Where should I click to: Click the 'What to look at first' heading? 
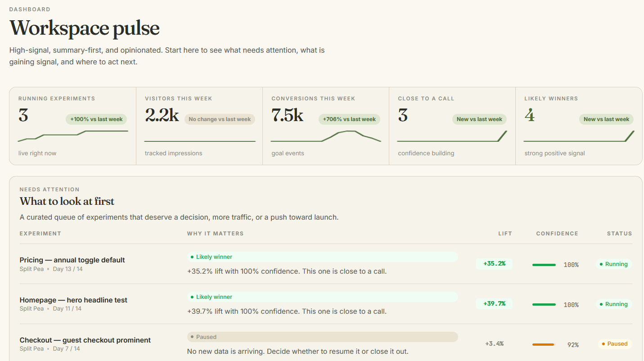(x=67, y=201)
